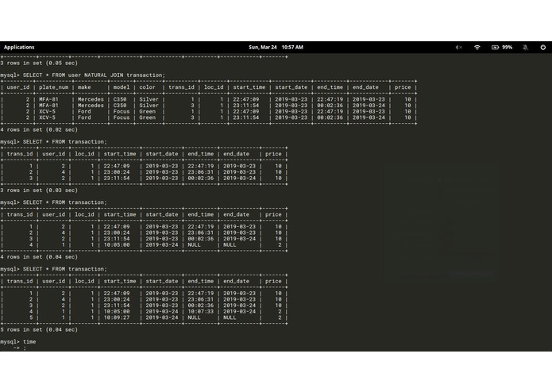Click the '10:09:27' start_time value

point(117,317)
